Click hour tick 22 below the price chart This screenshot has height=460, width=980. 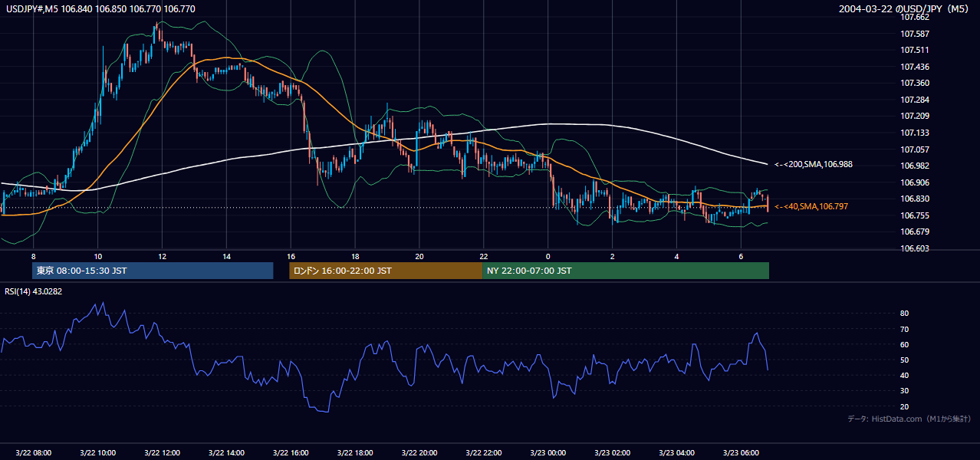pyautogui.click(x=484, y=256)
